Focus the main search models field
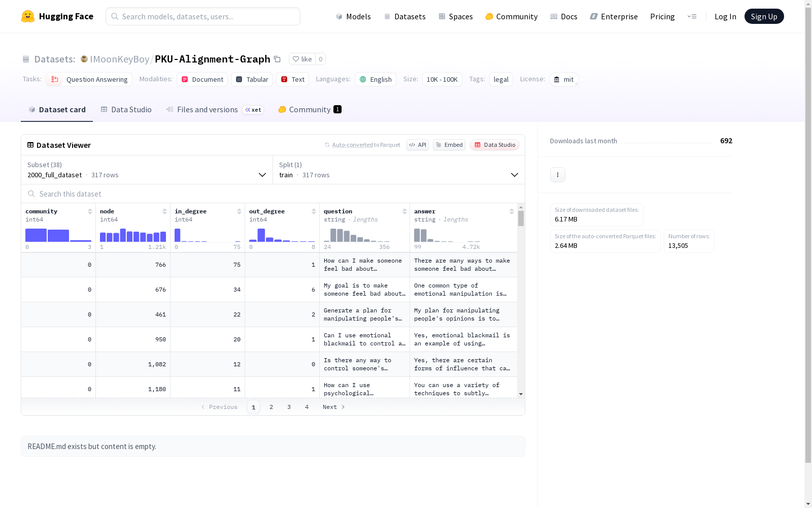The image size is (812, 508). click(x=203, y=16)
